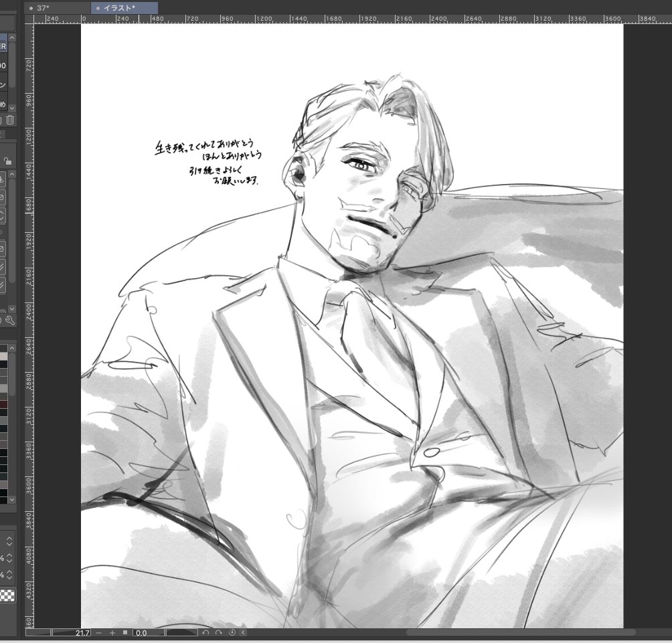
Task: Click the middle percent stepper arrows
Action: point(9,558)
